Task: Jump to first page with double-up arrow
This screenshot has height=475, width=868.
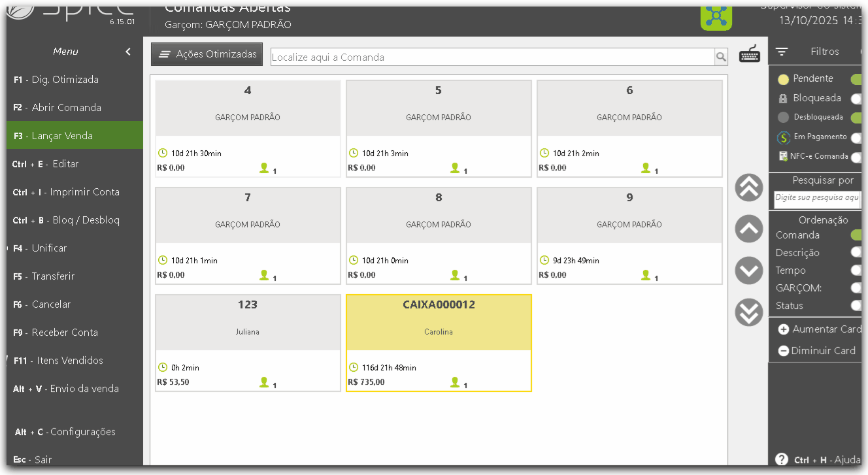Action: point(749,188)
